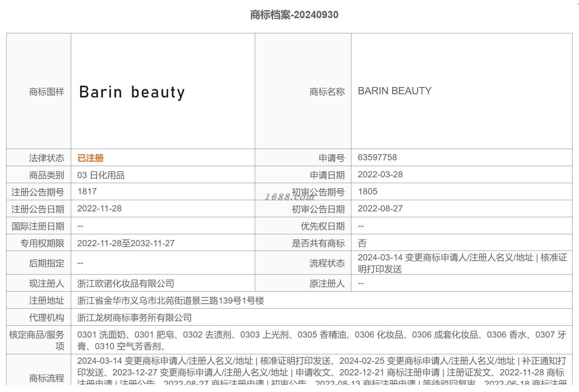Click the 原注册人 label
Image resolution: width=579 pixels, height=392 pixels.
327,284
